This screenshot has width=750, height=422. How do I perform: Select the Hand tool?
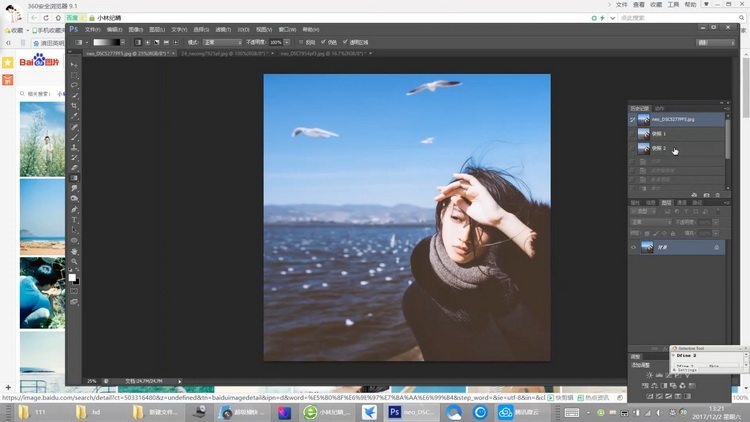(x=74, y=251)
